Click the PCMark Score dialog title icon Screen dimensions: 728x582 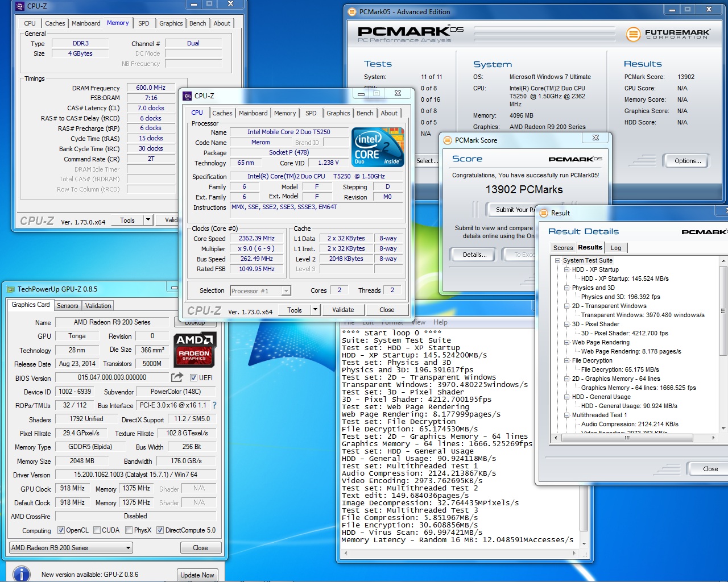click(448, 140)
